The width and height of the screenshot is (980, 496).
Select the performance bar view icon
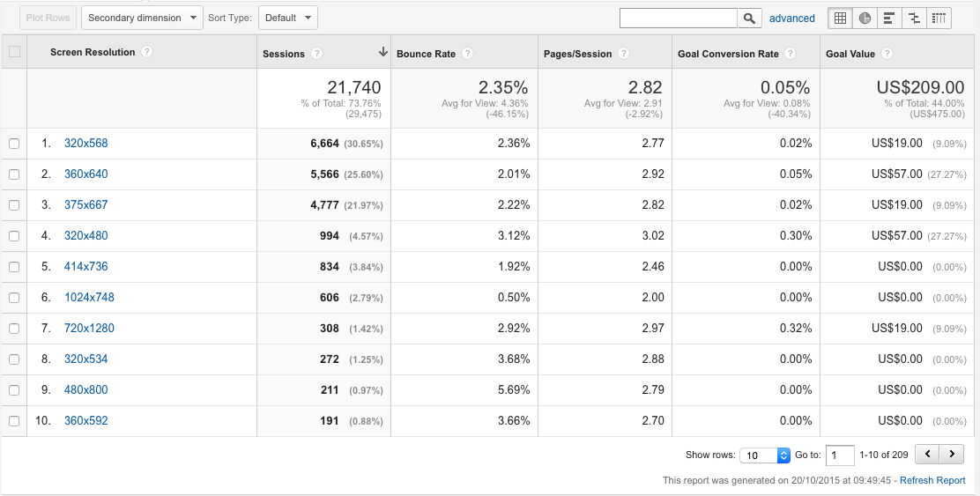tap(889, 18)
